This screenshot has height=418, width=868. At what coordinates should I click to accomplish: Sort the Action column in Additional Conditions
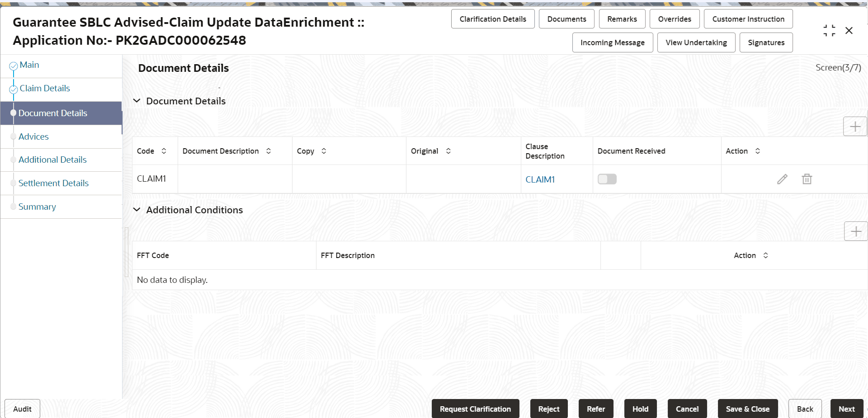(765, 255)
